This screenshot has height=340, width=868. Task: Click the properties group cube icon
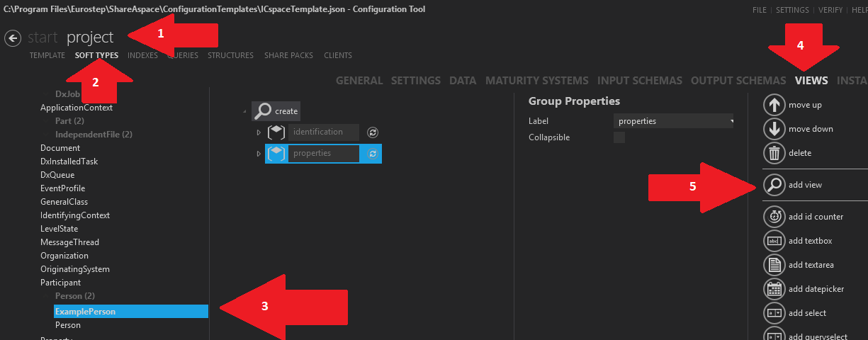(276, 153)
